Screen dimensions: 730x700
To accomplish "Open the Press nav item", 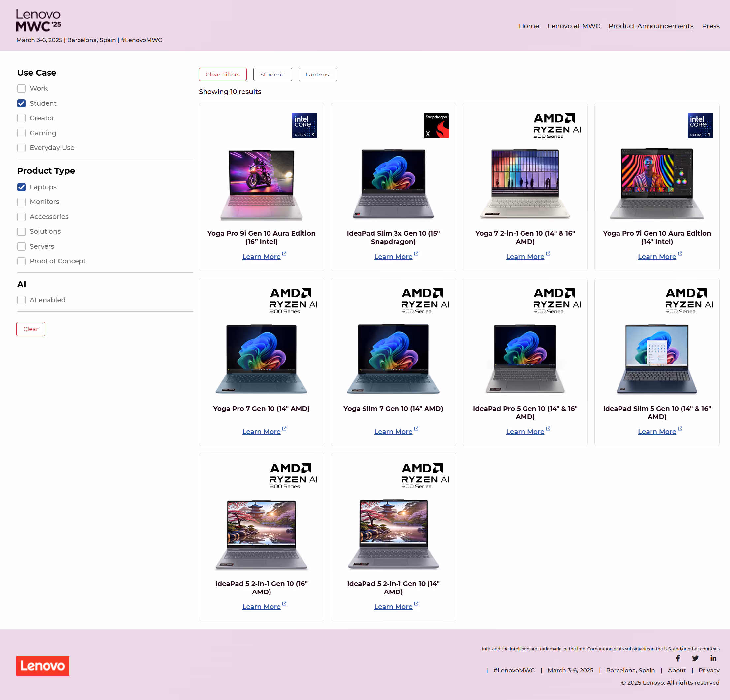I will 711,26.
